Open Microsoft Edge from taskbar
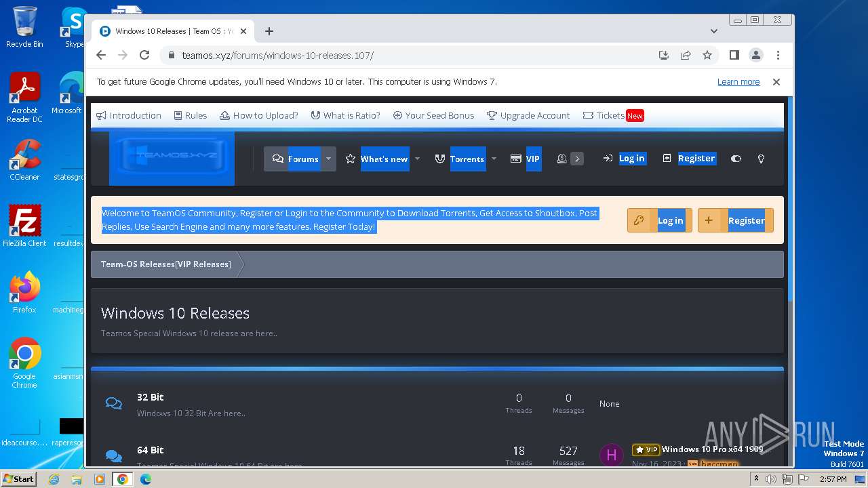The height and width of the screenshot is (488, 868). (145, 479)
